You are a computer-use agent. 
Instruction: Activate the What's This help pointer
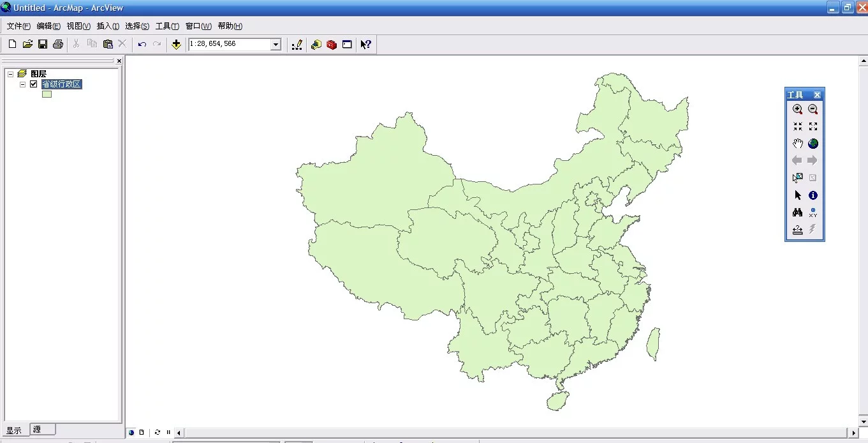point(365,44)
